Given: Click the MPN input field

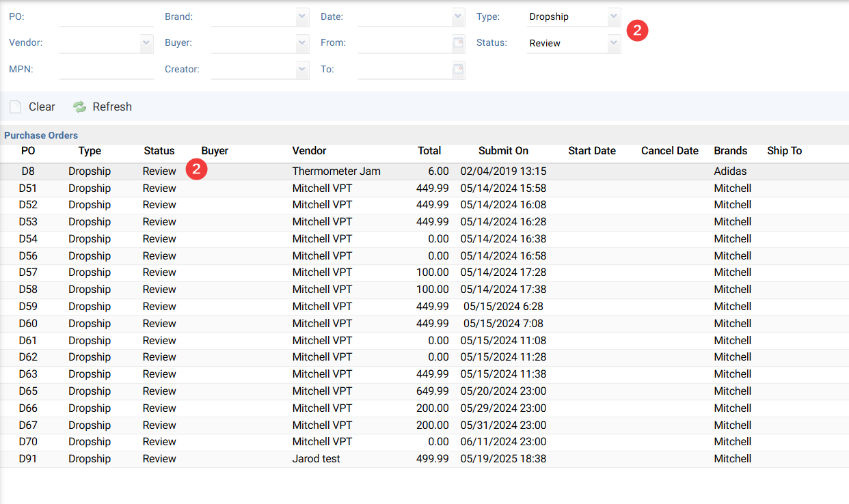Looking at the screenshot, I should (106, 69).
